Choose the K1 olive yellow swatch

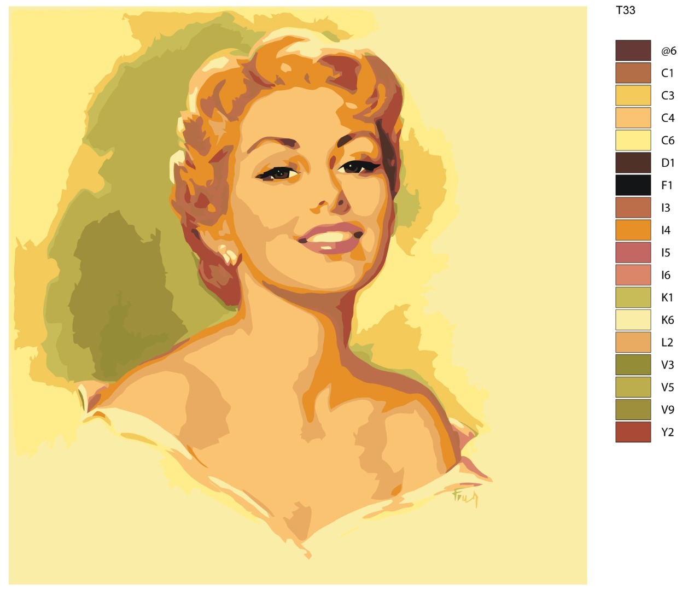(x=633, y=297)
